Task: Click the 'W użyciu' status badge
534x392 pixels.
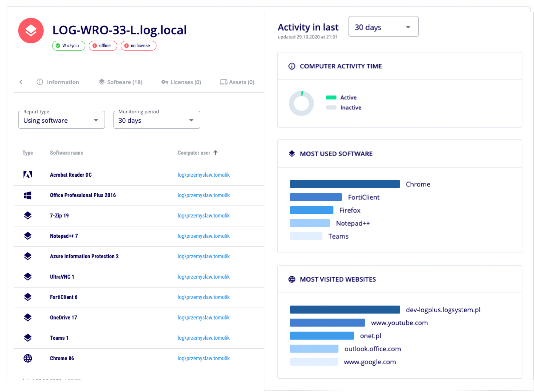Action: 69,46
